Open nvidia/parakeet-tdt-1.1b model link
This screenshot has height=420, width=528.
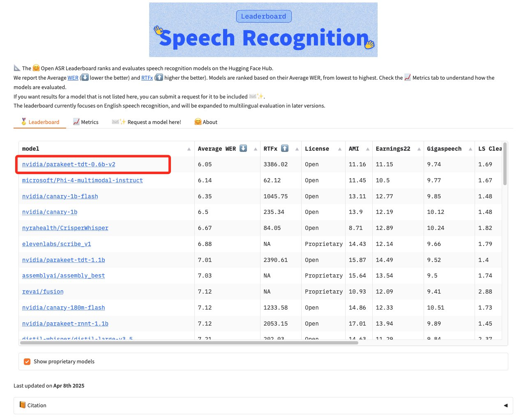click(x=64, y=260)
